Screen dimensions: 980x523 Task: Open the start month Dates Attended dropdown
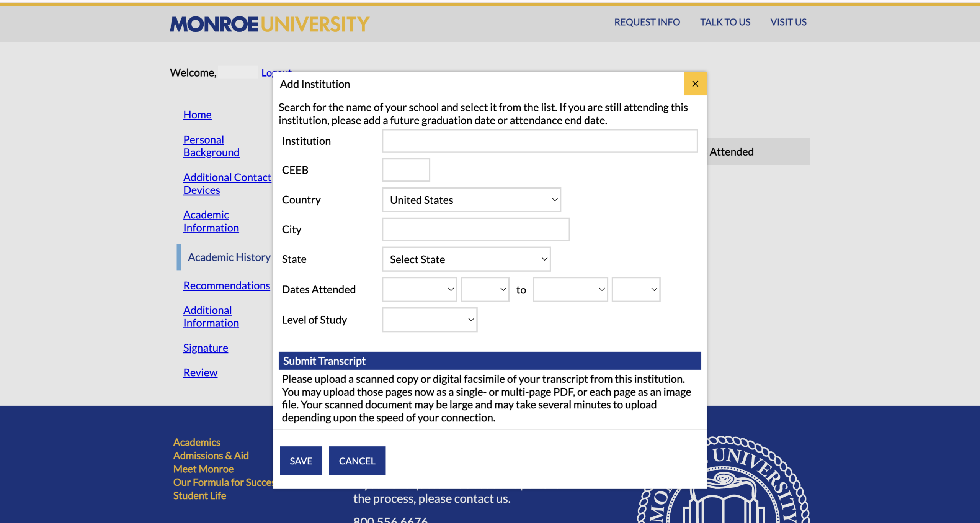click(419, 289)
